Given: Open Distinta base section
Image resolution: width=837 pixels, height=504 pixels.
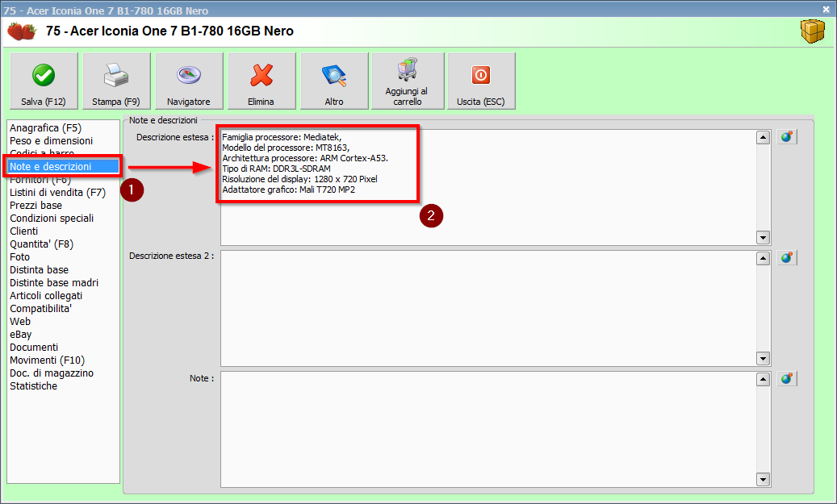Looking at the screenshot, I should pos(39,270).
